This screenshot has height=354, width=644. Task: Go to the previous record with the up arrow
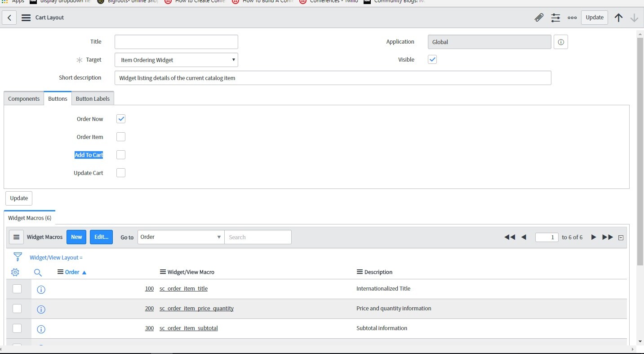pos(618,18)
